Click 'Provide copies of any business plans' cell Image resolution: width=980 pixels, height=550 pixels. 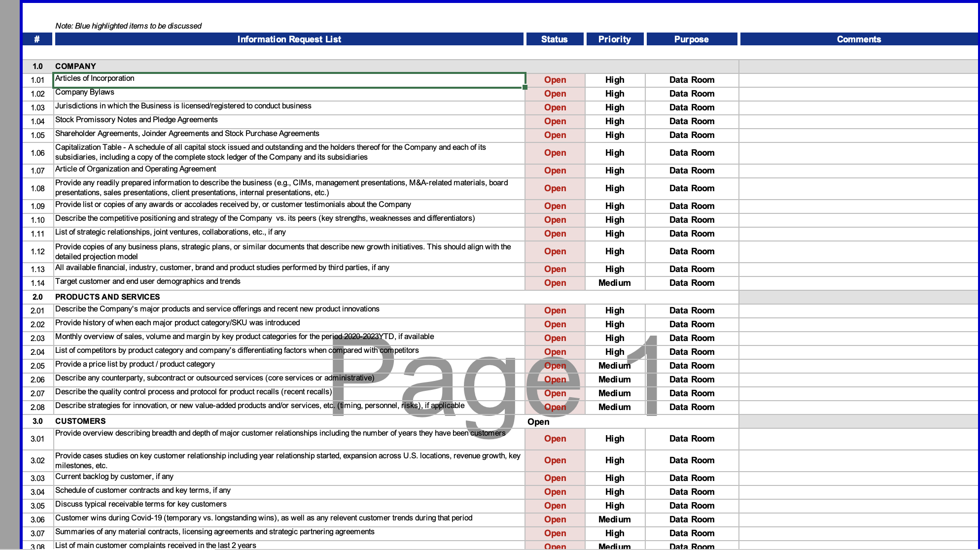(289, 251)
